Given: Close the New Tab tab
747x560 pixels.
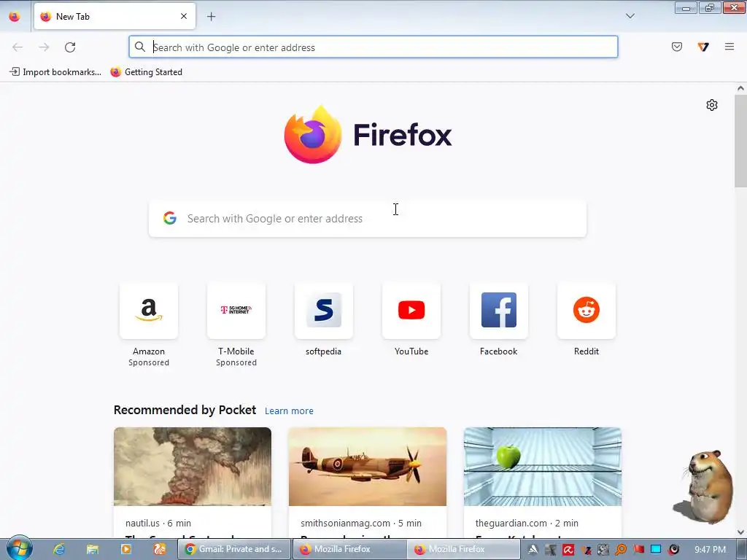Looking at the screenshot, I should (184, 16).
